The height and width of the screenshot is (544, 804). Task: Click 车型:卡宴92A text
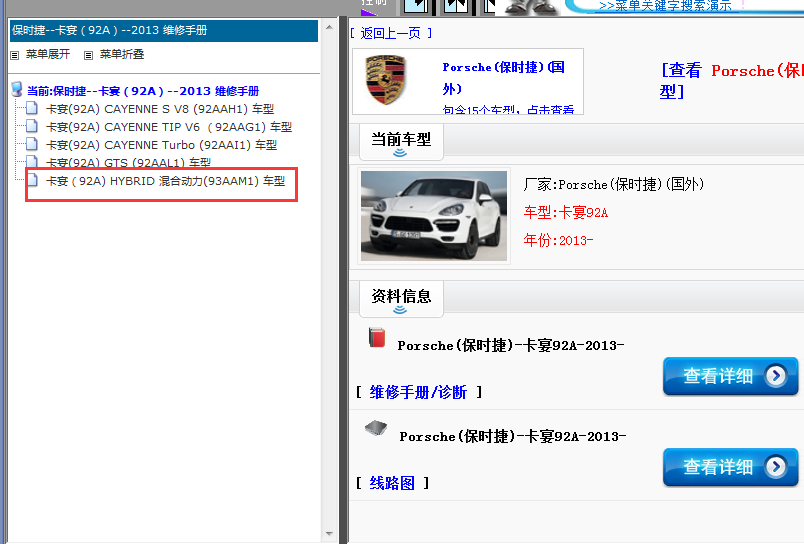pos(566,212)
